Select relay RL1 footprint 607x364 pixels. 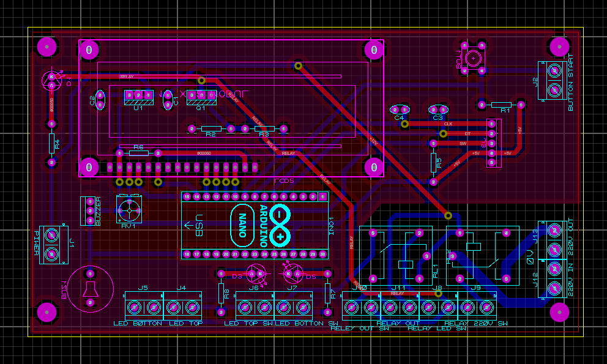[x=396, y=256]
